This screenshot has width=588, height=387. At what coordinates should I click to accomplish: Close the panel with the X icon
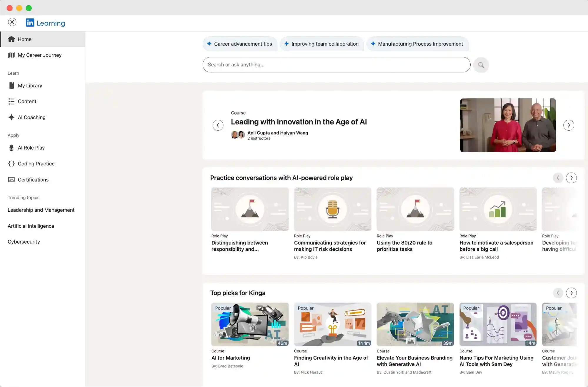click(x=12, y=22)
